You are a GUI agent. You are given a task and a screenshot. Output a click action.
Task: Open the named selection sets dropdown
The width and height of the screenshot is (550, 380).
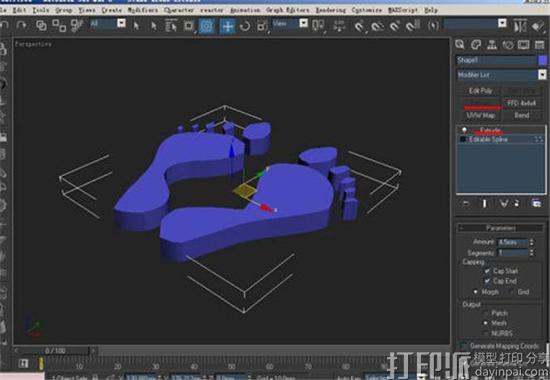502,24
